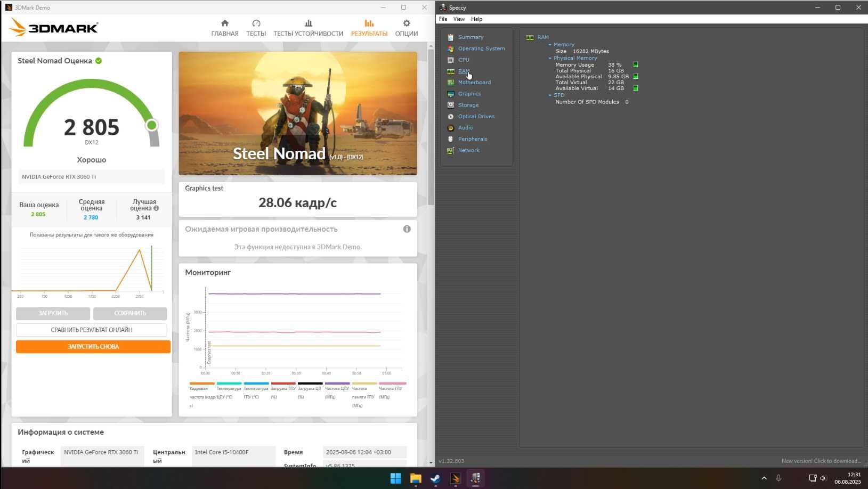
Task: Click green indicator beside Available Virtual 14 GB
Action: [635, 88]
